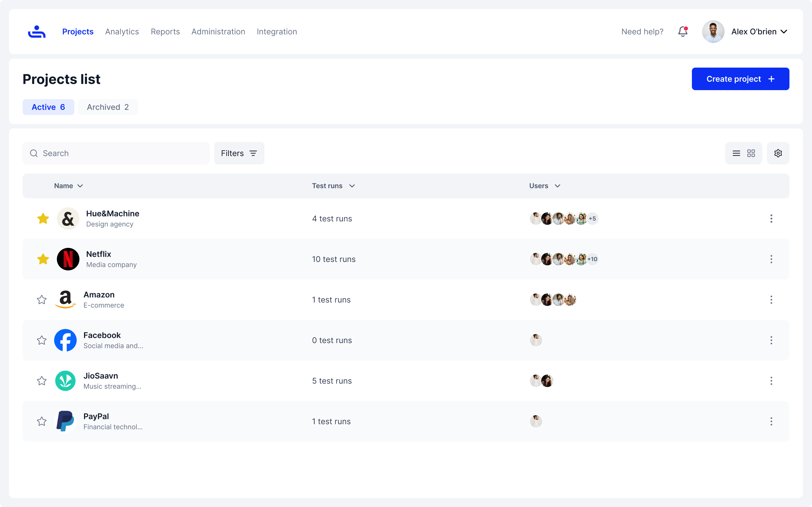Open the notifications bell

point(683,32)
